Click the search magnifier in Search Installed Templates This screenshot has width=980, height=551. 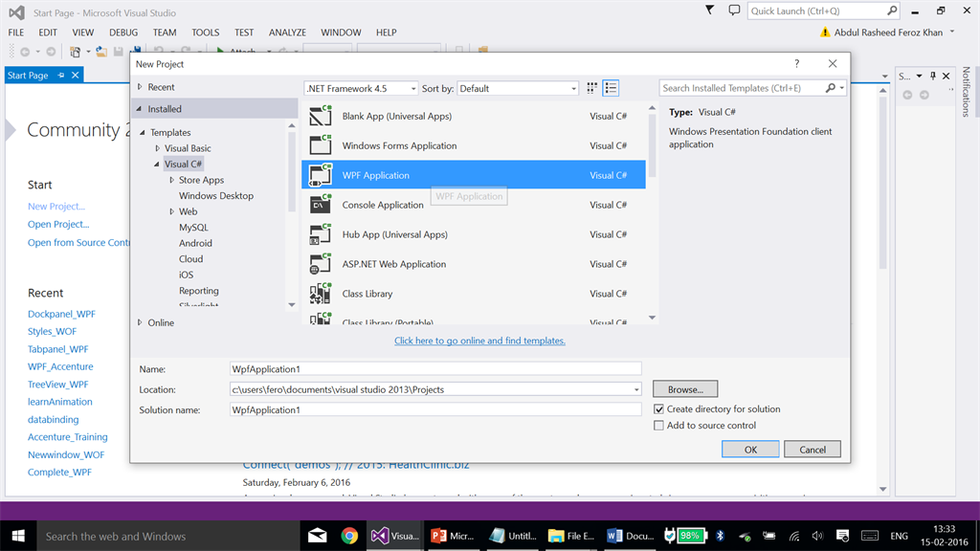(x=830, y=88)
